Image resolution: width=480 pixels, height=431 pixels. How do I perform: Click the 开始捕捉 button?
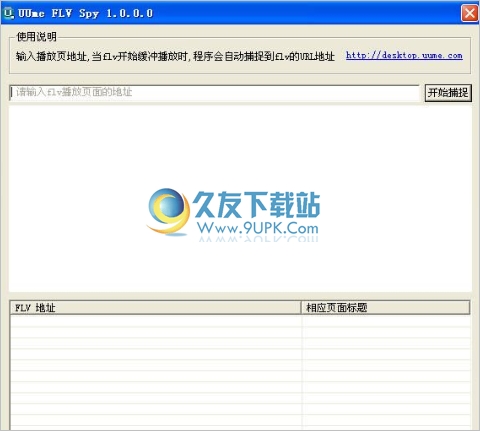tap(448, 92)
